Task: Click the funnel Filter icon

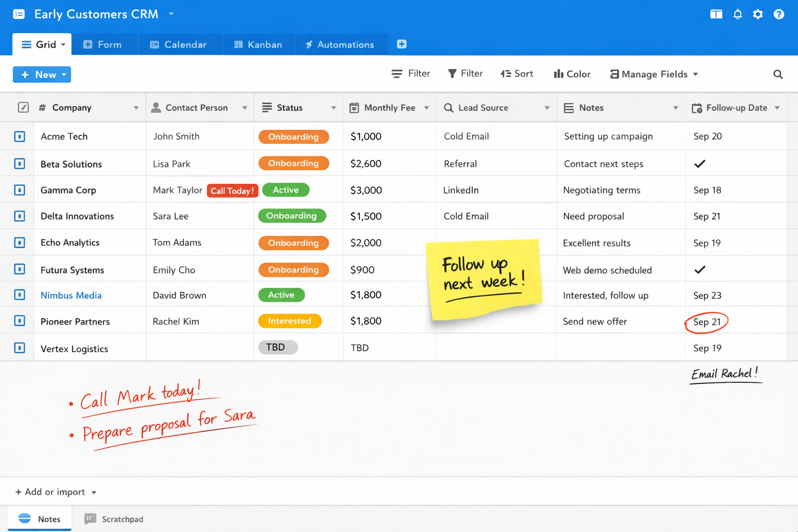Action: coord(465,74)
